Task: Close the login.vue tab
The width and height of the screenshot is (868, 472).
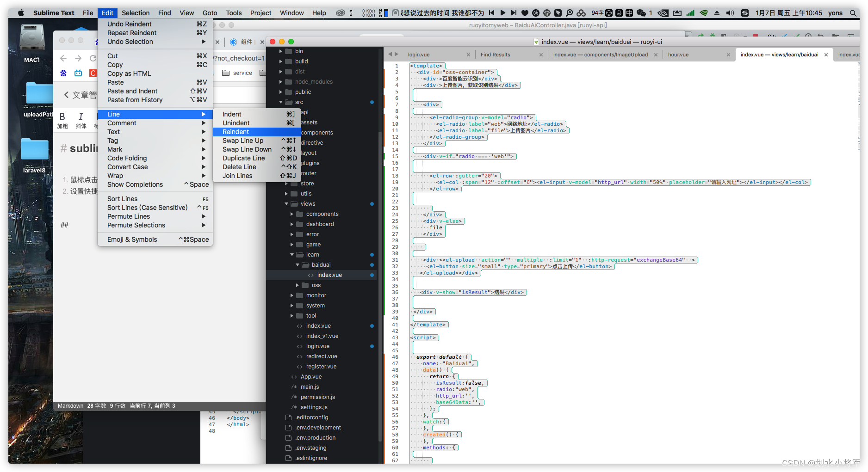Action: click(x=468, y=55)
